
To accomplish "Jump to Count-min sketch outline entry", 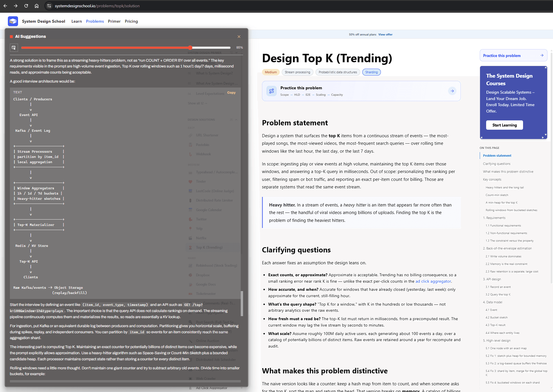I will click(497, 195).
